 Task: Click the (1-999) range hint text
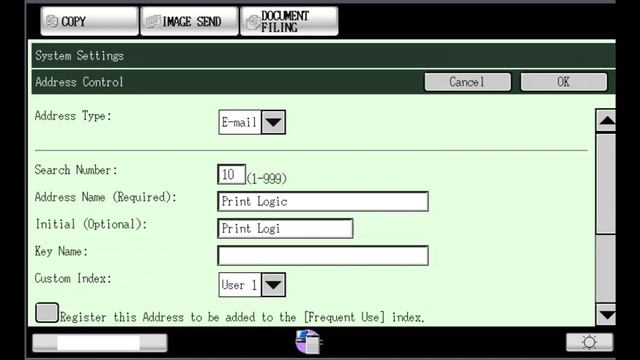tap(267, 178)
